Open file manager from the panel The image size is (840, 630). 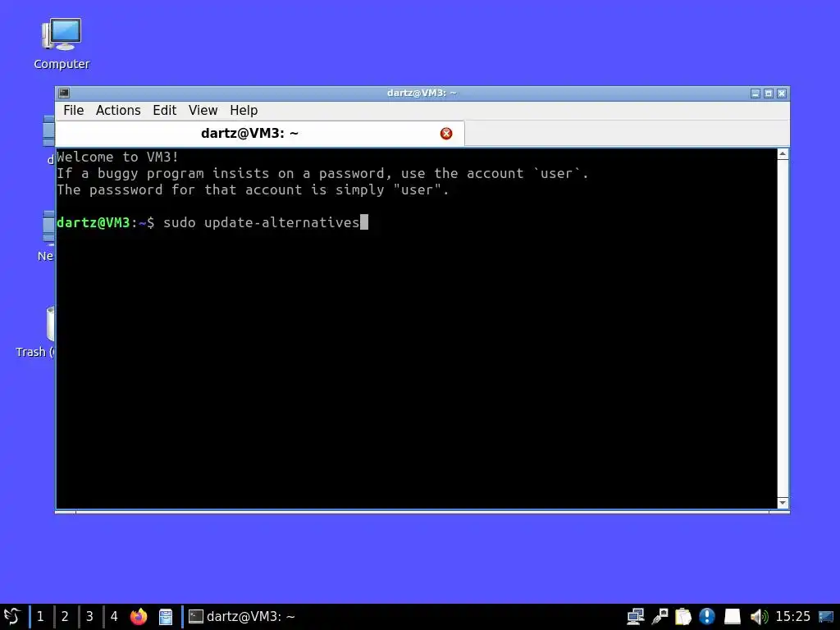point(166,617)
